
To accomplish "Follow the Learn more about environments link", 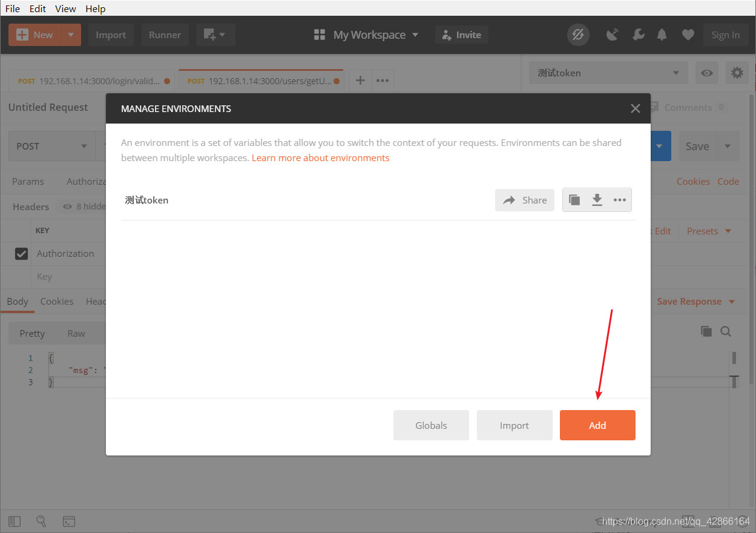I will 321,157.
